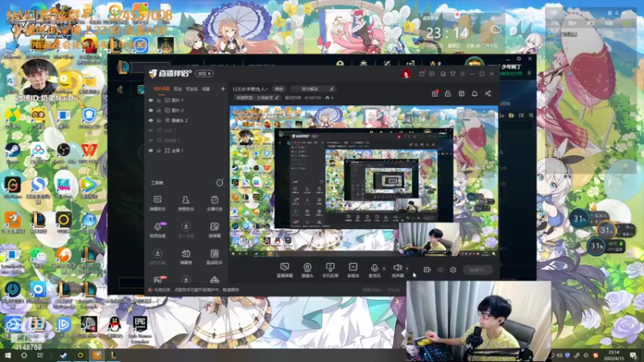This screenshot has width=644, height=362.
Task: Open the skin (shirt) icon in title bar
Action: 452,74
